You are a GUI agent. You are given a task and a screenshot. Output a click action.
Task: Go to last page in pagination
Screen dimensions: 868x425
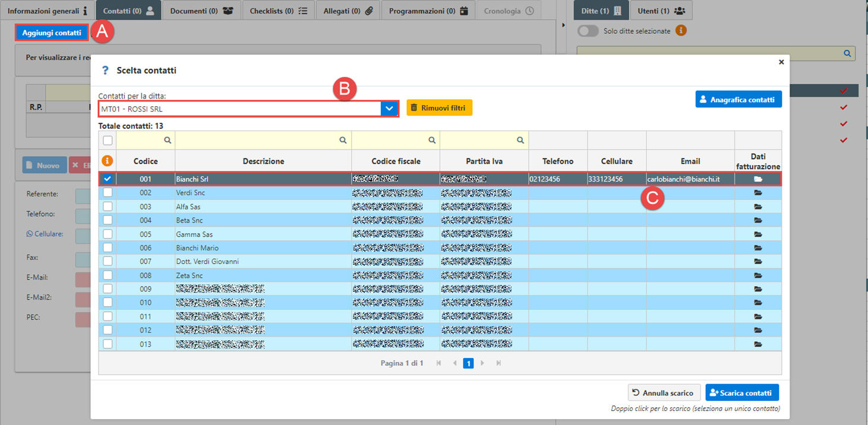tap(498, 363)
